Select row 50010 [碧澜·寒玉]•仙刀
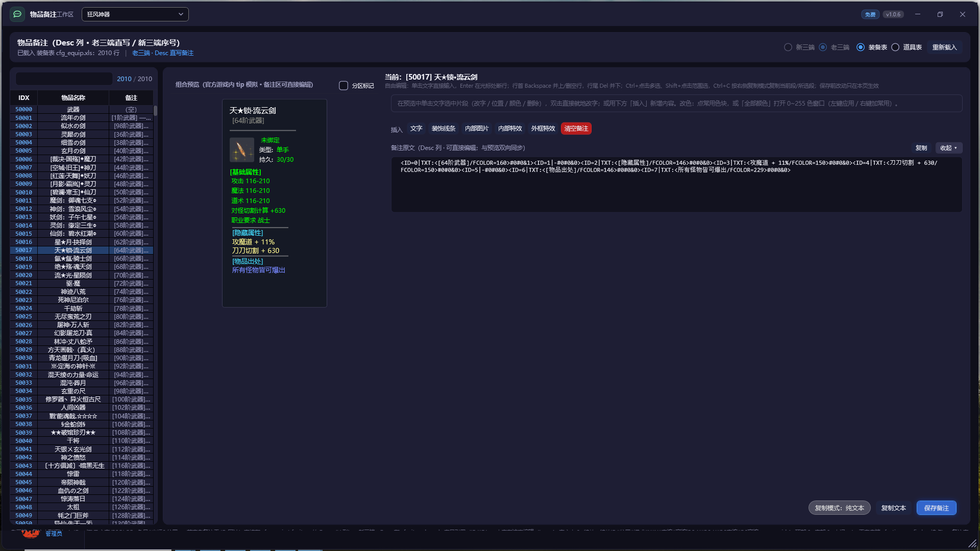Screen dimensions: 980x551 pyautogui.click(x=82, y=192)
